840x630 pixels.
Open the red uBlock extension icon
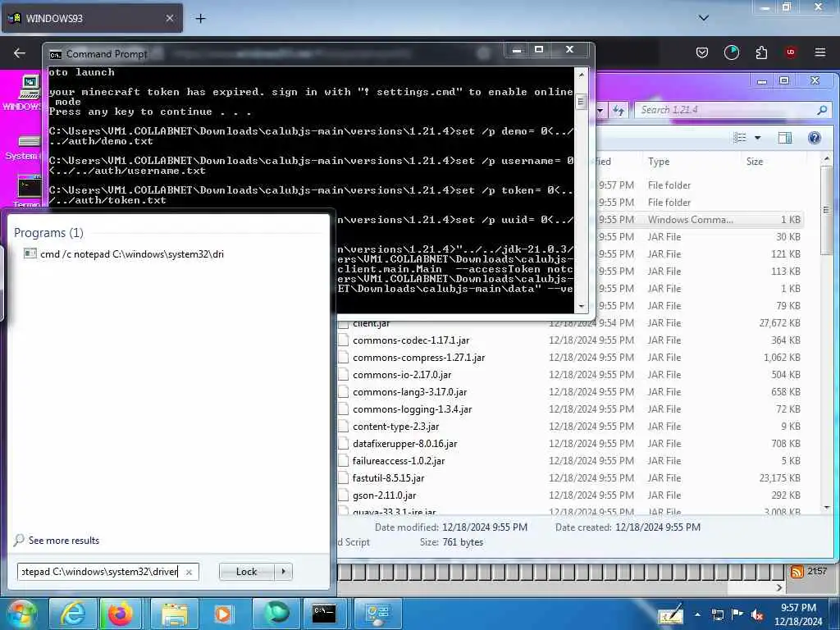pos(791,52)
